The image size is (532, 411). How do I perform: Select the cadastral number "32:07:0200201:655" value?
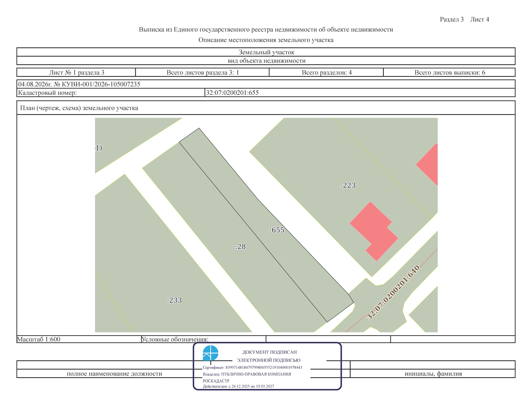pos(232,93)
